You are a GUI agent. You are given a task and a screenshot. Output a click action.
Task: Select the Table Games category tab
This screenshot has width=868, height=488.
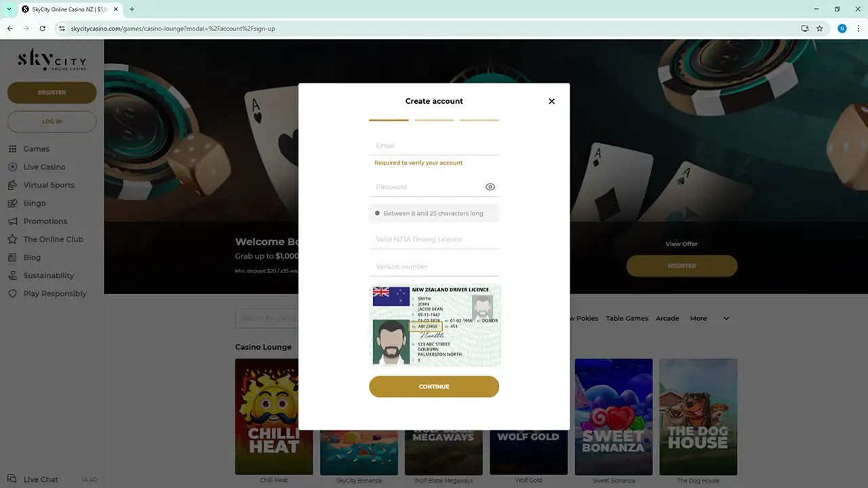pyautogui.click(x=627, y=319)
